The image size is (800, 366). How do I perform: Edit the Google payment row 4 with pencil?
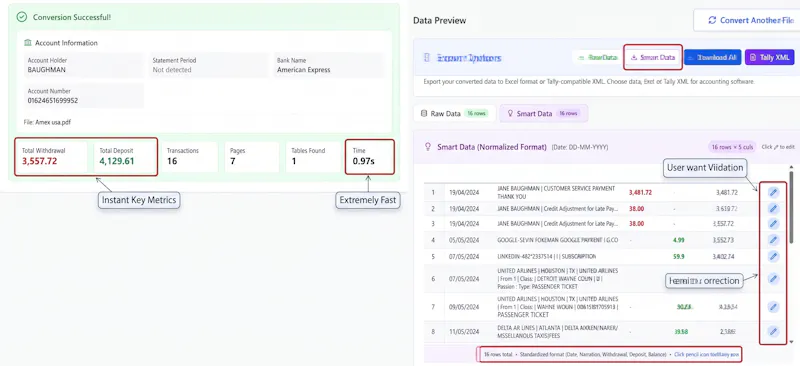click(x=773, y=240)
